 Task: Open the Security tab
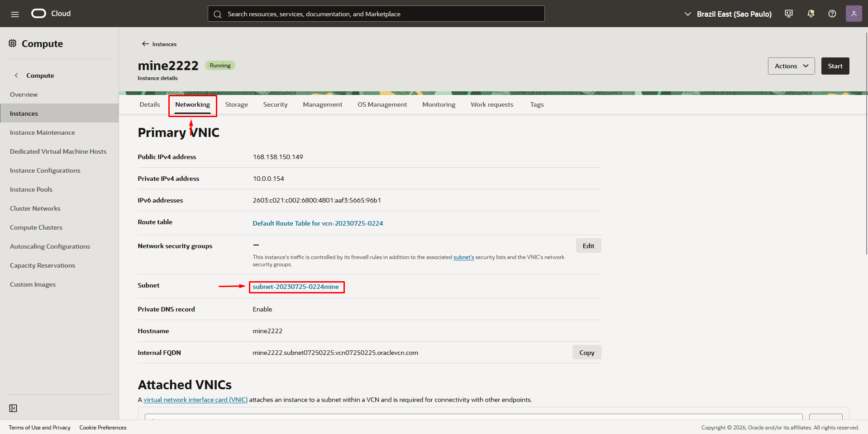coord(275,104)
